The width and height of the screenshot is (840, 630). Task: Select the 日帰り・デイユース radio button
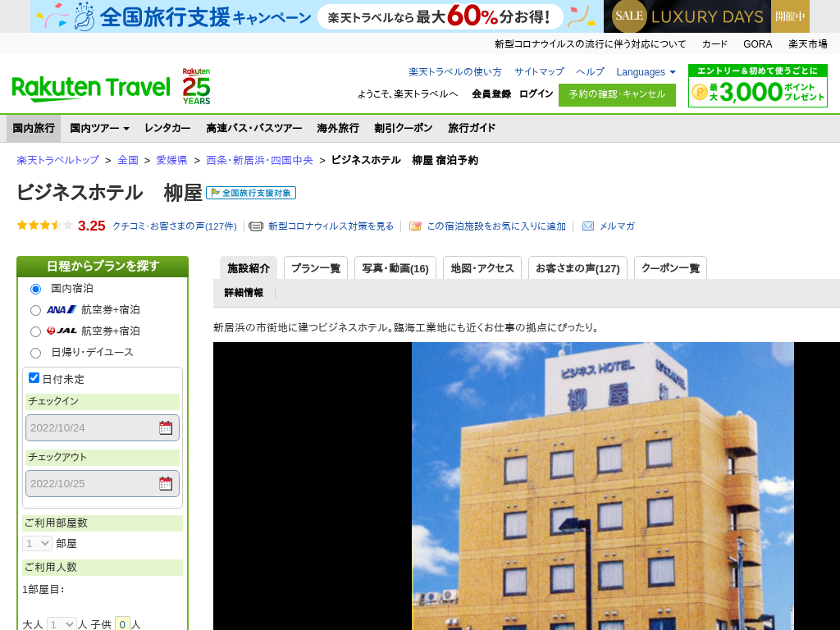point(35,353)
